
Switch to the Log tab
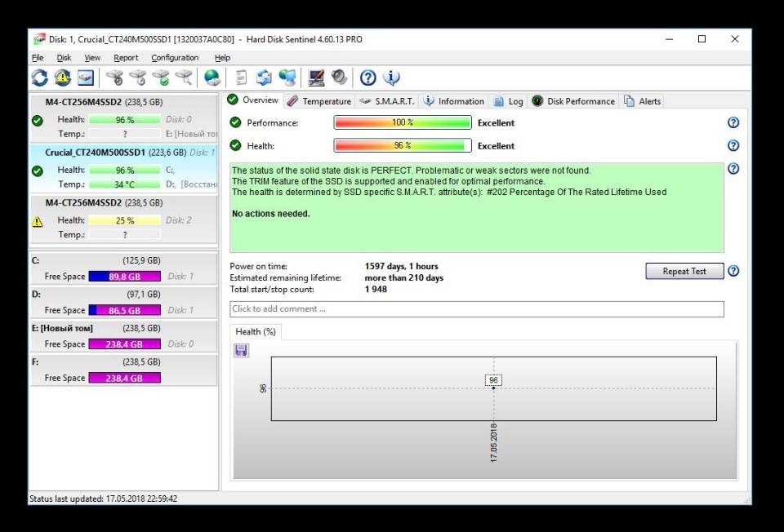coord(509,101)
